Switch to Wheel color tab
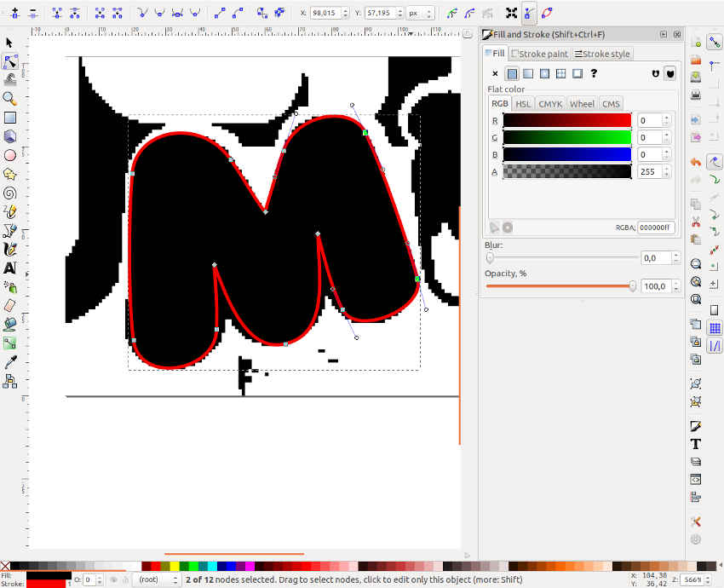724x588 pixels. click(x=582, y=104)
